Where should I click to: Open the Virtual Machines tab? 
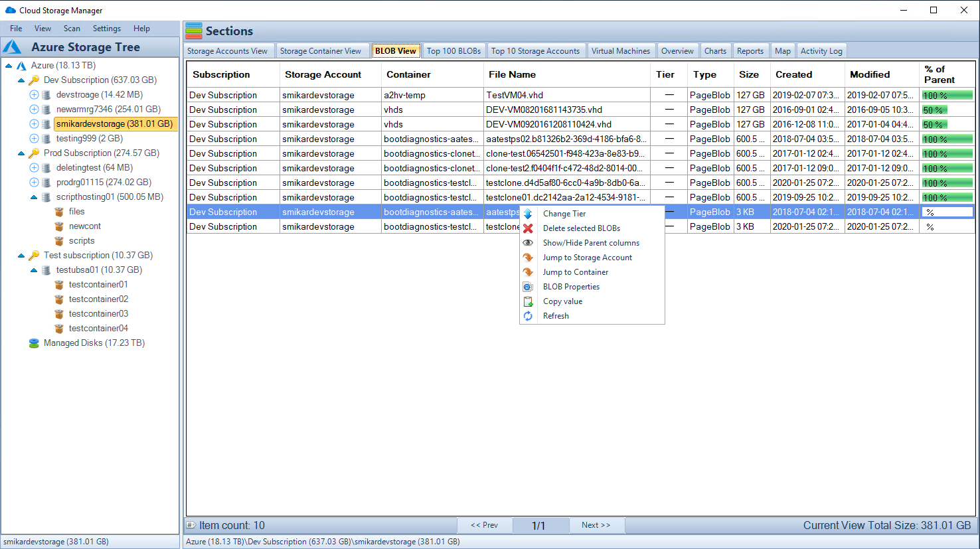(621, 51)
